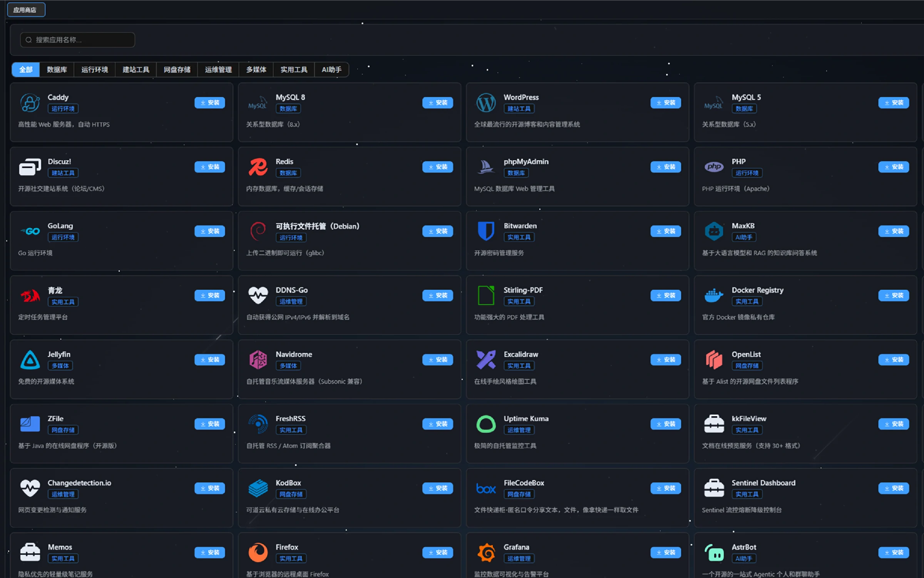This screenshot has height=578, width=924.
Task: Click the Stirling-PDF document icon
Action: (486, 296)
